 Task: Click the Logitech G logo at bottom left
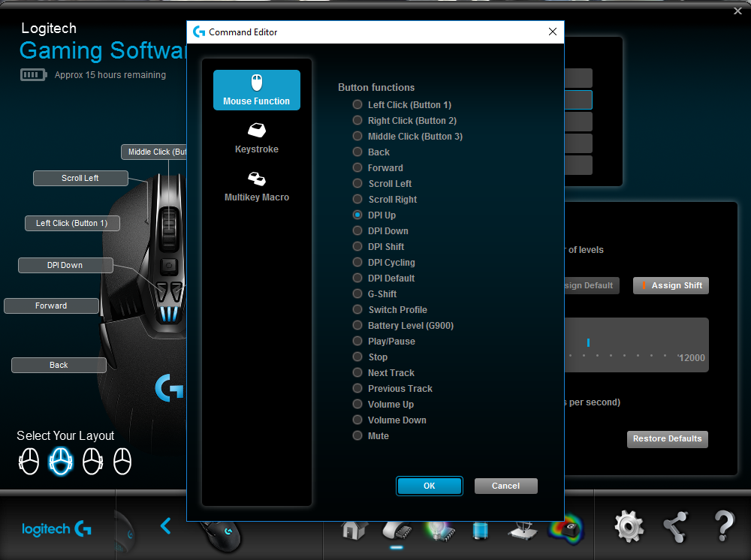[56, 529]
